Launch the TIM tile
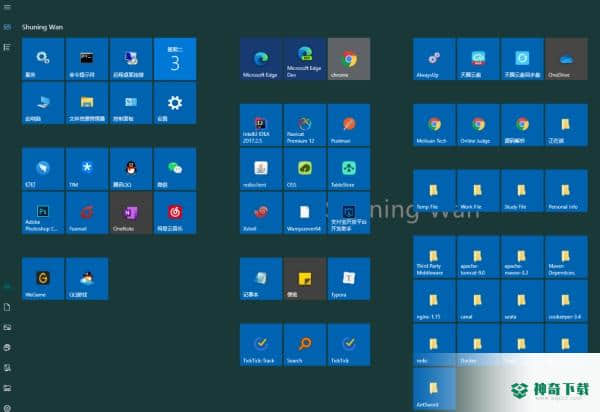 point(87,169)
